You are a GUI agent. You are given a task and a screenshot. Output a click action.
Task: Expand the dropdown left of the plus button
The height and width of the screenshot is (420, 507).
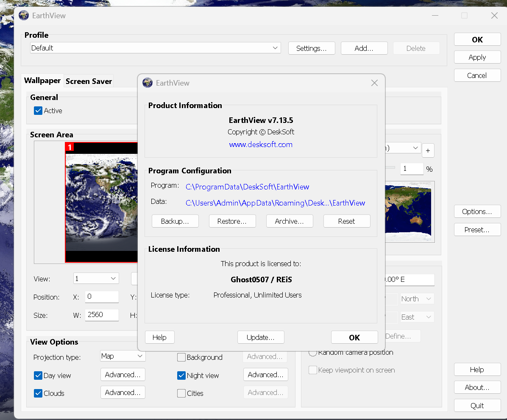[x=403, y=148]
